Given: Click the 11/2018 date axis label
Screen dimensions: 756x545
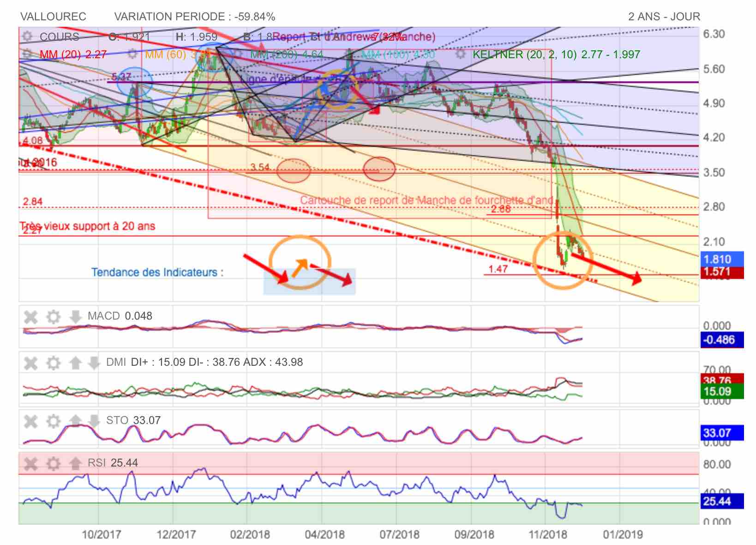Looking at the screenshot, I should [x=548, y=534].
